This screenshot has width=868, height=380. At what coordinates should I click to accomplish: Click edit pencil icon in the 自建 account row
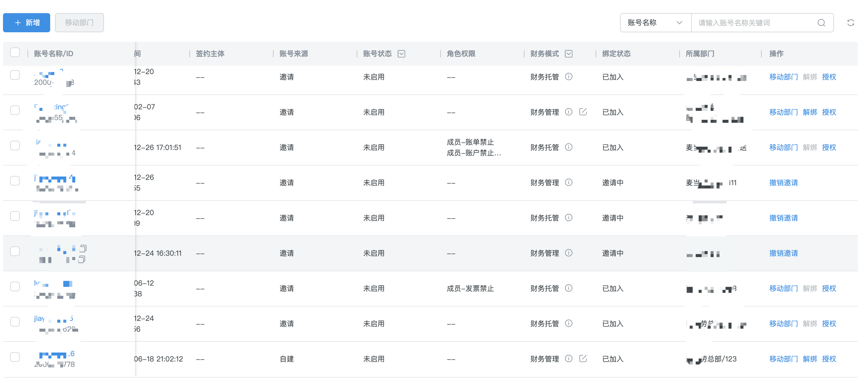coord(583,358)
